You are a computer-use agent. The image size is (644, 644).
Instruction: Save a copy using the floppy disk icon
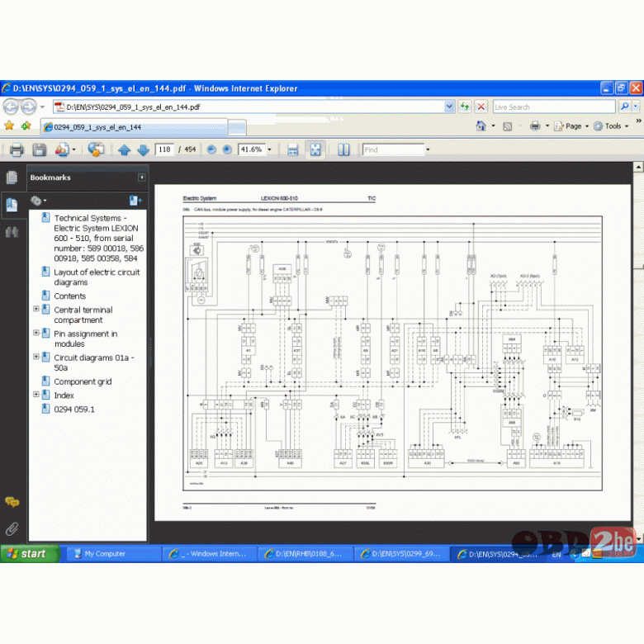coord(39,150)
